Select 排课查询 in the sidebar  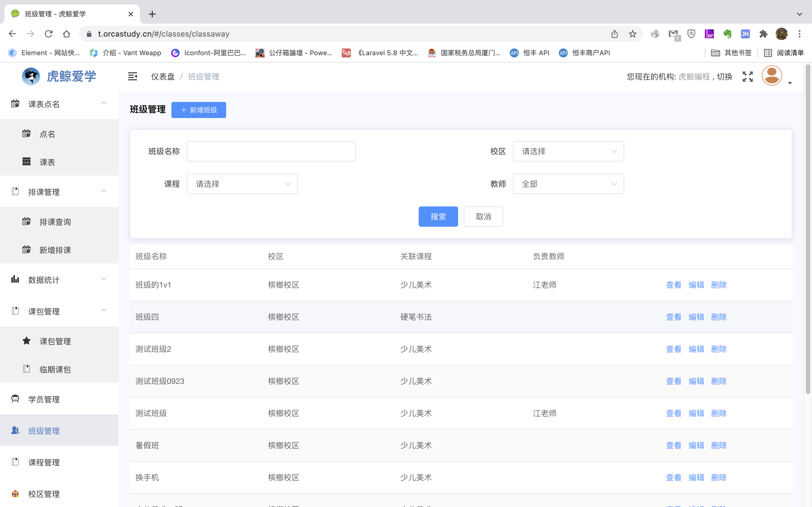(55, 222)
